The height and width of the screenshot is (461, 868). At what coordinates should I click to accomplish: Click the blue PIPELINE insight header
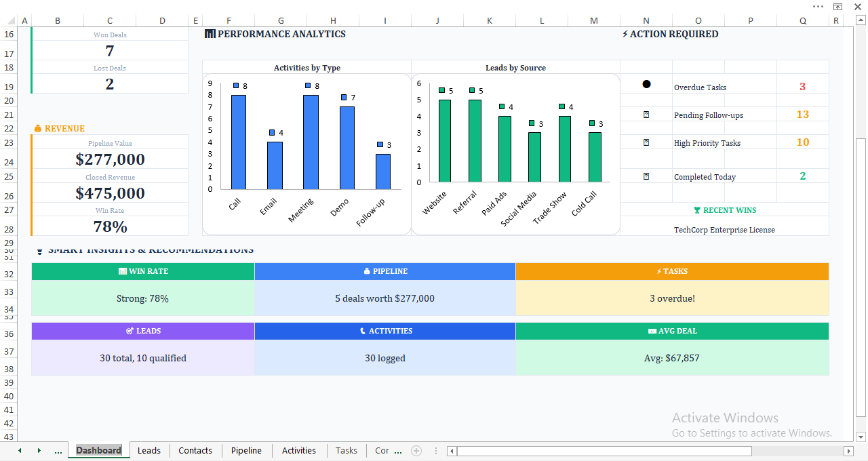point(385,271)
